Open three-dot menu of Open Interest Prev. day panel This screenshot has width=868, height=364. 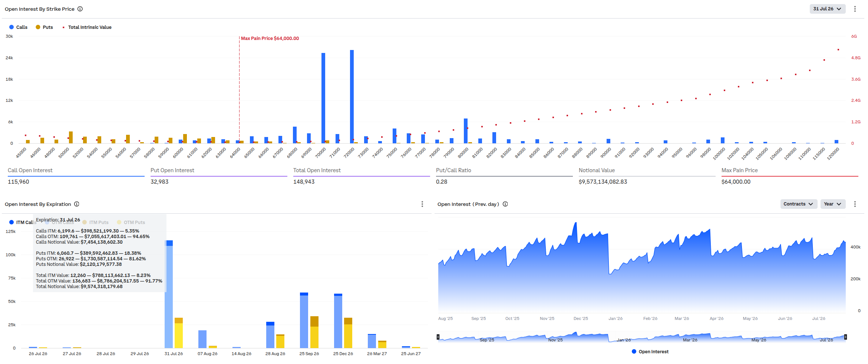[x=855, y=204]
